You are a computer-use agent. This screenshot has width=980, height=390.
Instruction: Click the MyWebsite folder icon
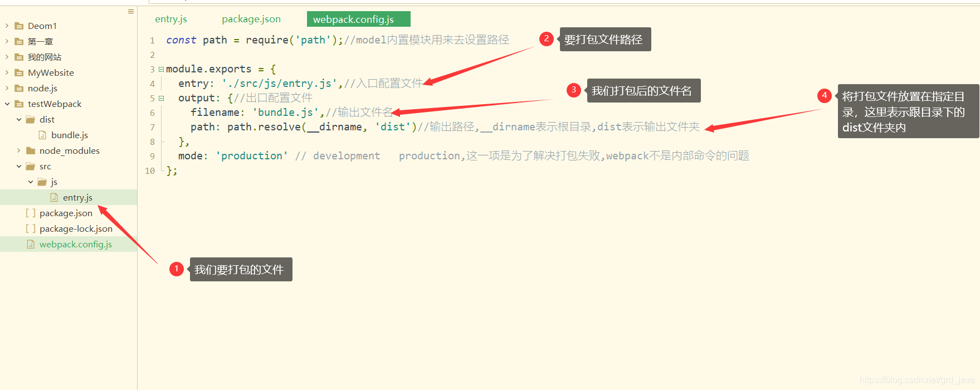click(19, 72)
